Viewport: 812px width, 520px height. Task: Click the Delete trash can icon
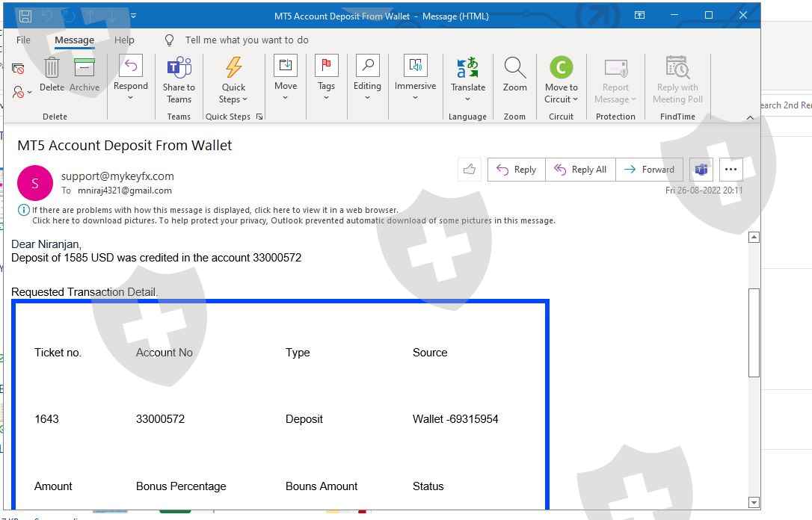pyautogui.click(x=52, y=69)
